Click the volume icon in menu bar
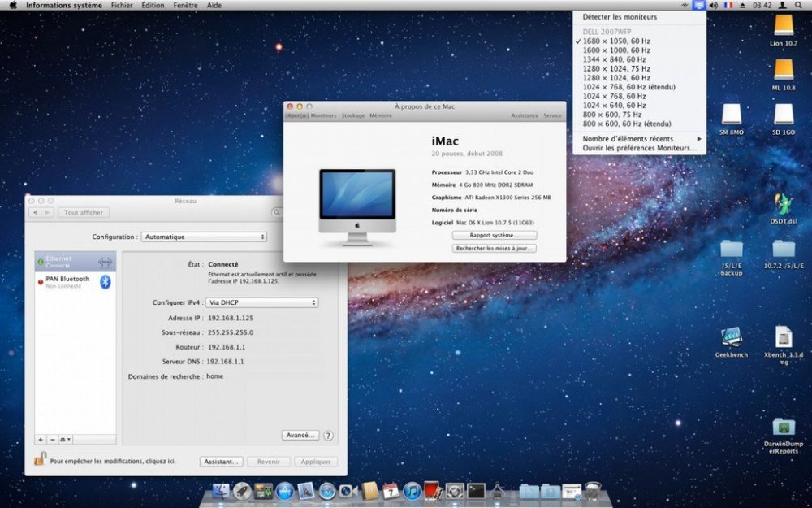Screen dimensions: 812x508 click(713, 5)
